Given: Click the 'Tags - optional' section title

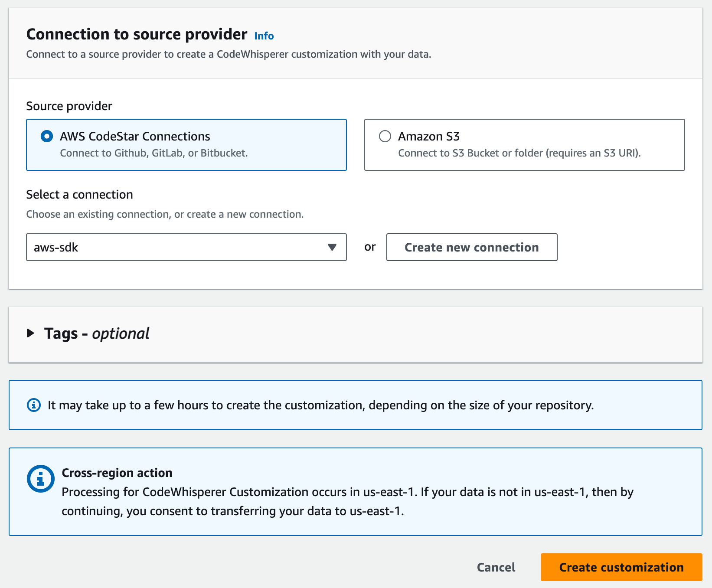Looking at the screenshot, I should (x=97, y=333).
